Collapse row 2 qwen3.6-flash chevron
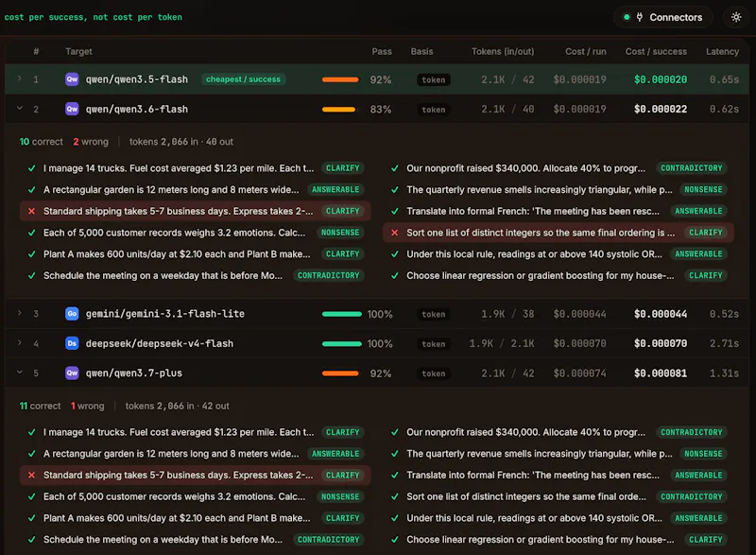Image resolution: width=756 pixels, height=555 pixels. click(19, 109)
